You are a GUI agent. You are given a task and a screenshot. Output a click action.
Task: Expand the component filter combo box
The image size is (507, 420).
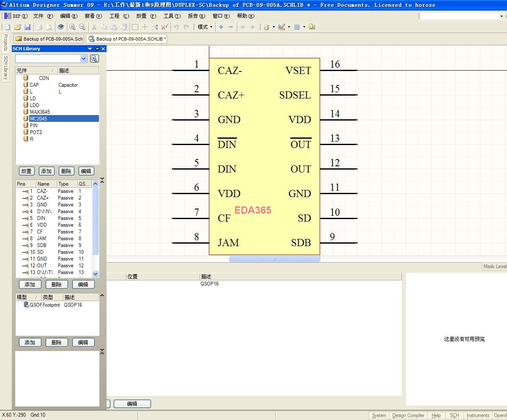click(83, 59)
